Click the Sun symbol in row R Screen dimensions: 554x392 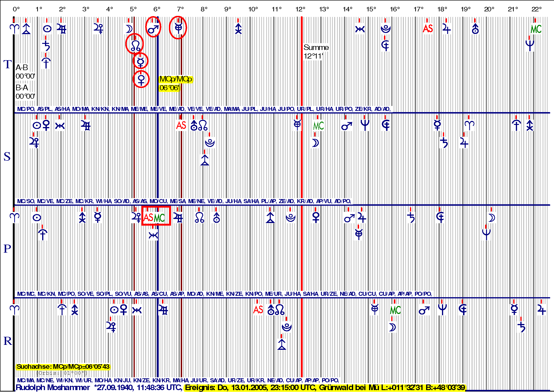114,310
